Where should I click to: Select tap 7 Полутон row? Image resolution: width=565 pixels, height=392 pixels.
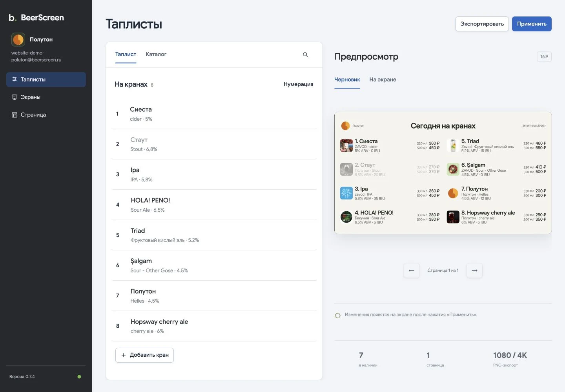pos(214,296)
